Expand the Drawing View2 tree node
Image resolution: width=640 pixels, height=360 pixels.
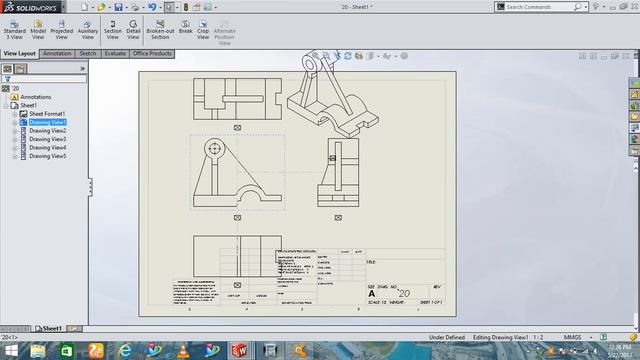click(x=15, y=131)
